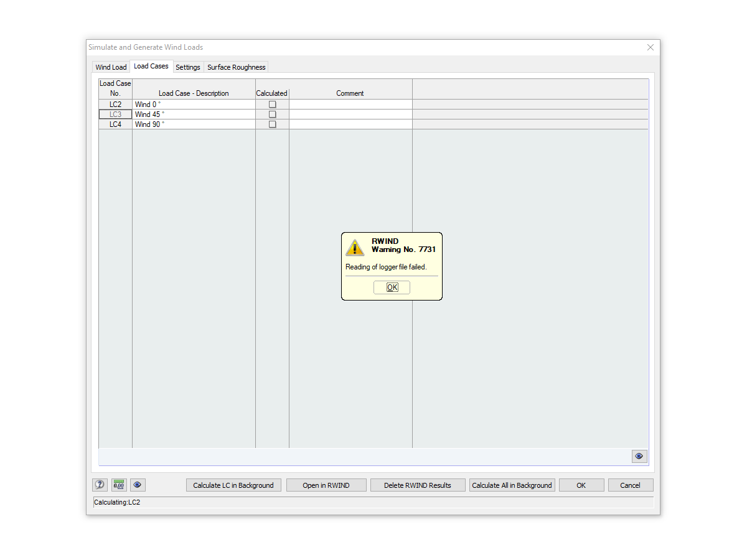Click OK in the RWIND warning popup
Screen dimensions: 747x560
tap(392, 287)
